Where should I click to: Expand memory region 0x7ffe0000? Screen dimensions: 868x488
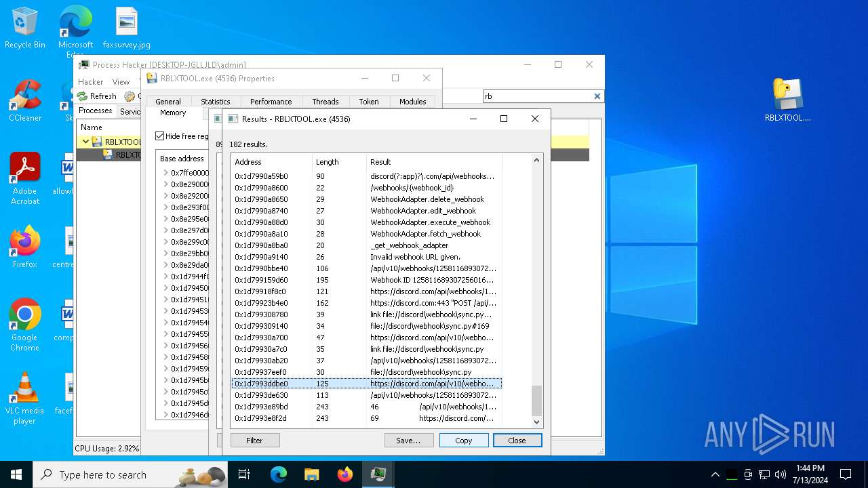(165, 173)
